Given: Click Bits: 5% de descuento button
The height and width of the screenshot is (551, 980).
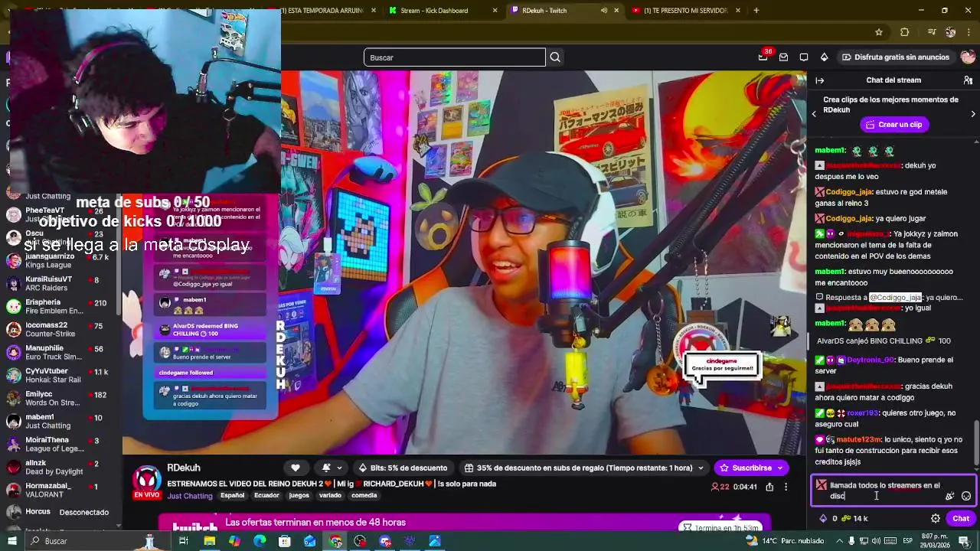Looking at the screenshot, I should pyautogui.click(x=402, y=468).
